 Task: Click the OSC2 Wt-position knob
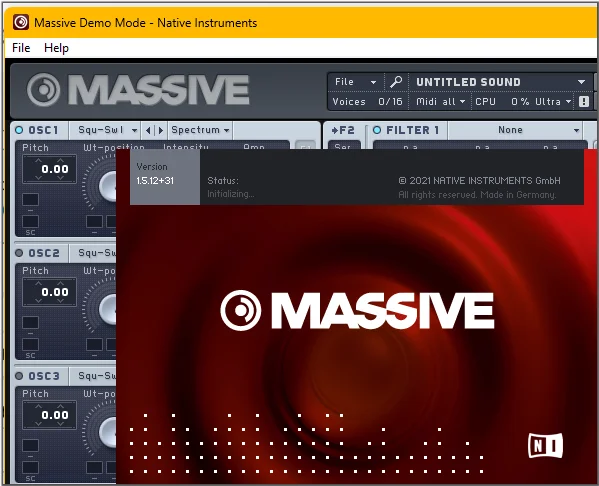(x=108, y=309)
